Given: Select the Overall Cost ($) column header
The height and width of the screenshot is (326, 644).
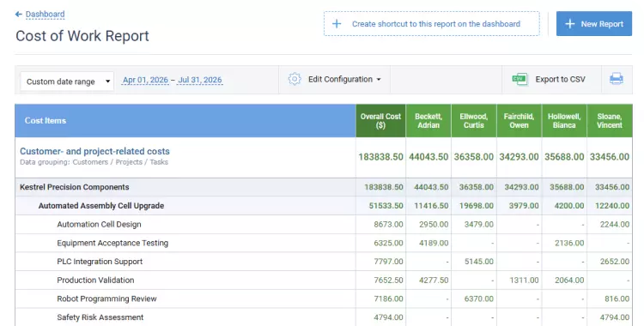Looking at the screenshot, I should click(380, 121).
